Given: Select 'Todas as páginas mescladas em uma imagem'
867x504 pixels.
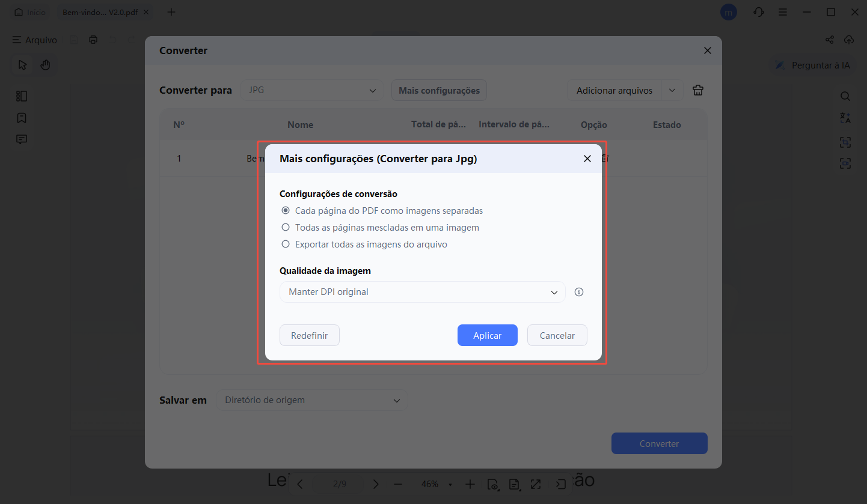Looking at the screenshot, I should [x=286, y=227].
